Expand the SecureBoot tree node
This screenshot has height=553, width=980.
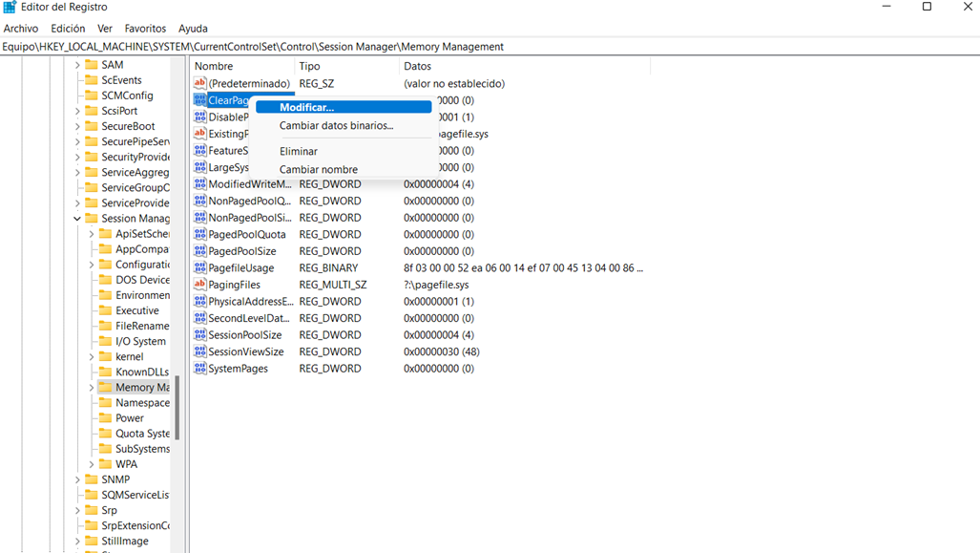pyautogui.click(x=77, y=126)
